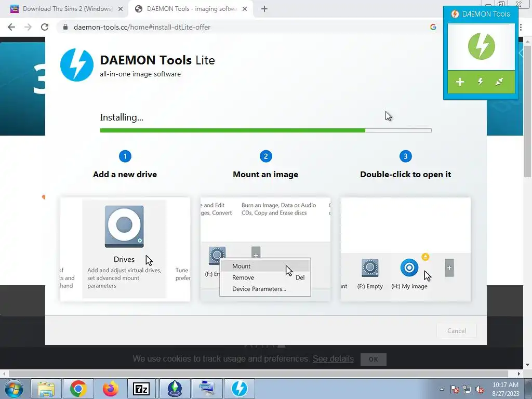Click the (H:) My image blue disc icon
Viewport: 532px width, 399px height.
409,268
